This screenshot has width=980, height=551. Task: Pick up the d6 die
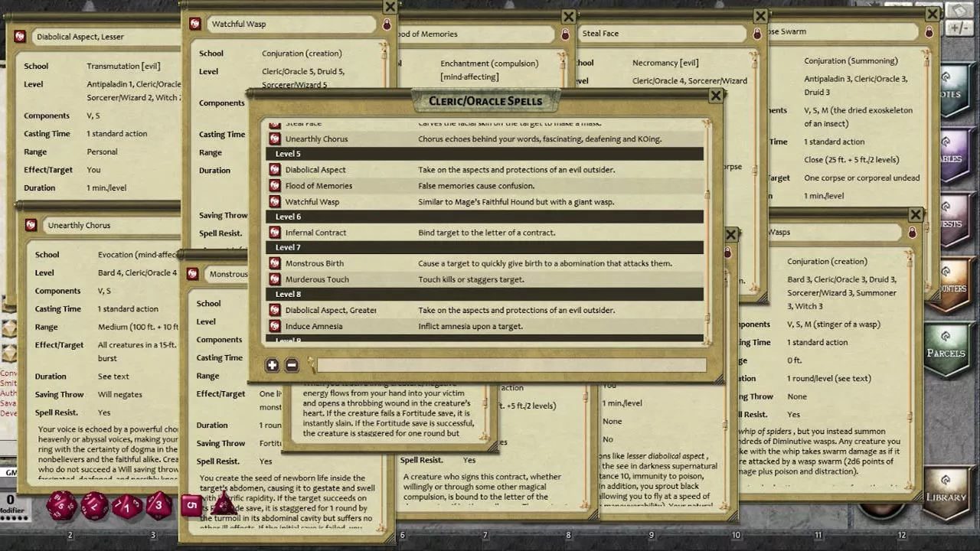click(x=191, y=505)
